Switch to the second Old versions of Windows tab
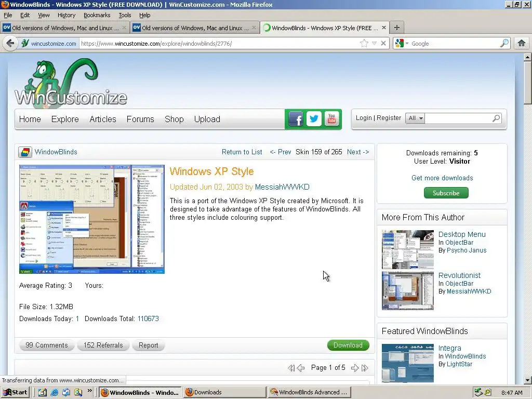 (x=195, y=28)
